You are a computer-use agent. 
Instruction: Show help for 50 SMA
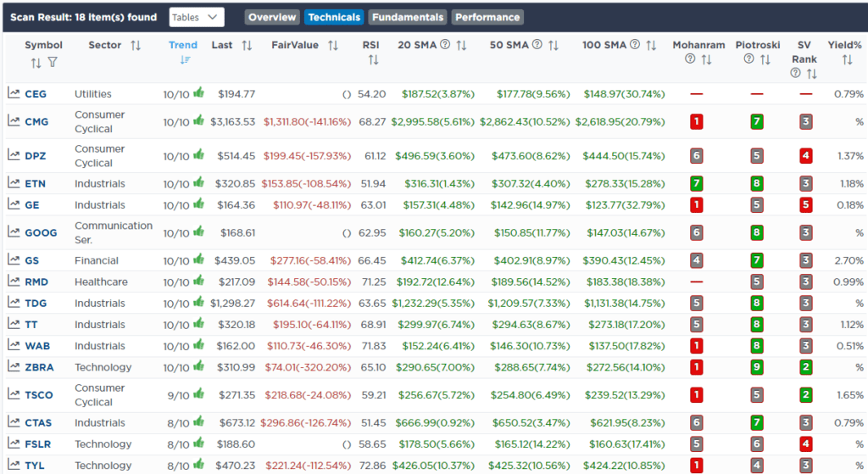click(x=537, y=44)
